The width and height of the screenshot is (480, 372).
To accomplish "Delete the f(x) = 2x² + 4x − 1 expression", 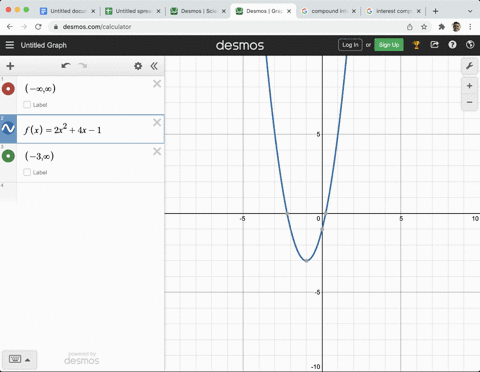I will [157, 122].
